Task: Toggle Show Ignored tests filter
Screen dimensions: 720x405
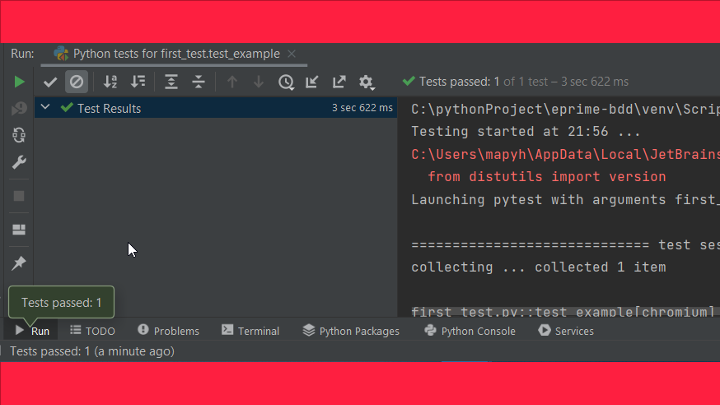Action: coord(76,82)
